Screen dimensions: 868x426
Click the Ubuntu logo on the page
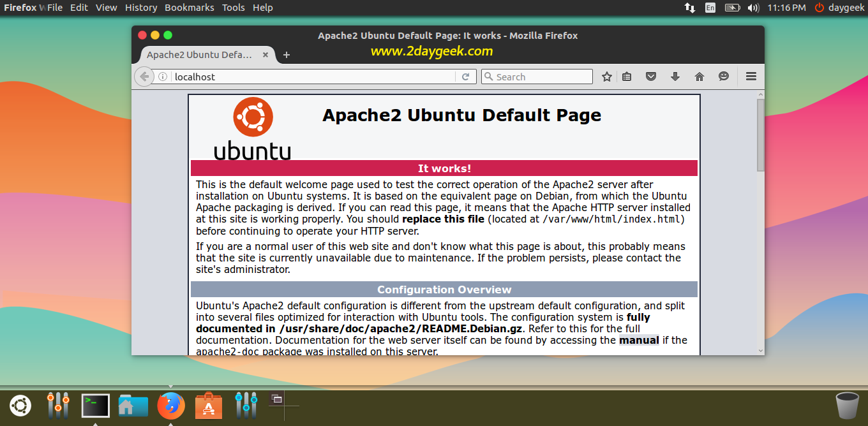tap(253, 128)
